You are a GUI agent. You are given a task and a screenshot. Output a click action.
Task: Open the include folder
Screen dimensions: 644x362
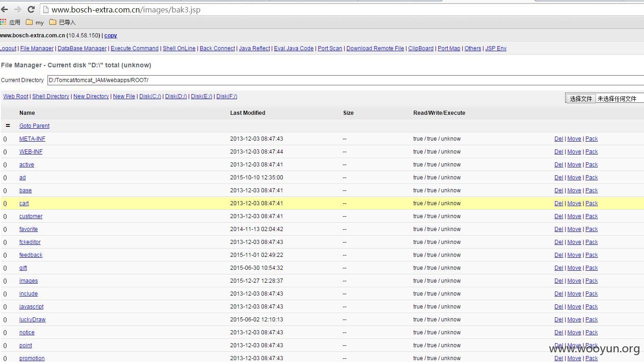tap(29, 294)
